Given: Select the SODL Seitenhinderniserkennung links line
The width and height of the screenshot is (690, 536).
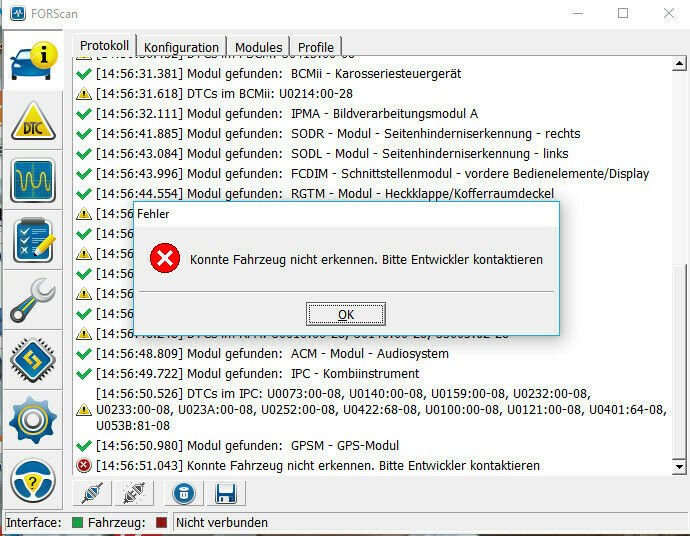Looking at the screenshot, I should pos(332,154).
